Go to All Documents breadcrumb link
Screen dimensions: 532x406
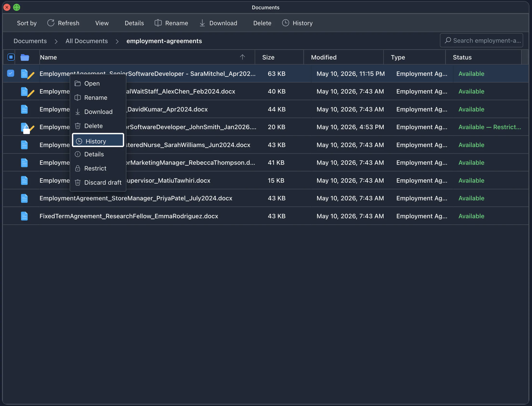[87, 41]
